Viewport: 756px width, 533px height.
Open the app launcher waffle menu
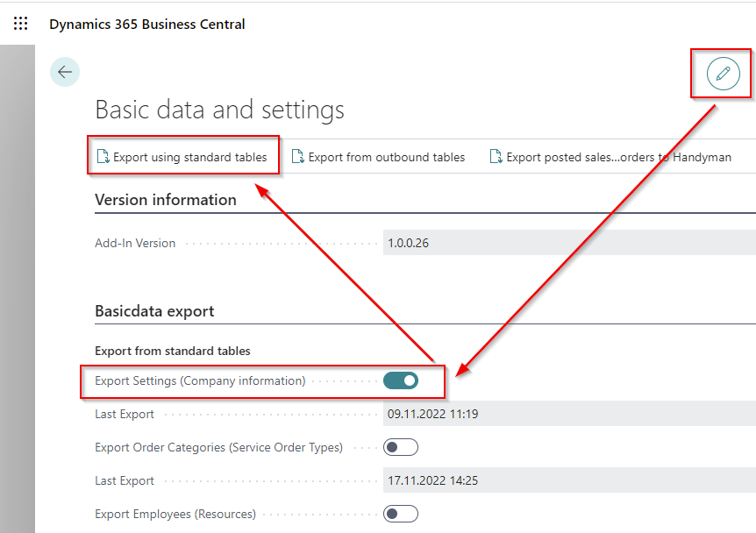click(x=21, y=24)
